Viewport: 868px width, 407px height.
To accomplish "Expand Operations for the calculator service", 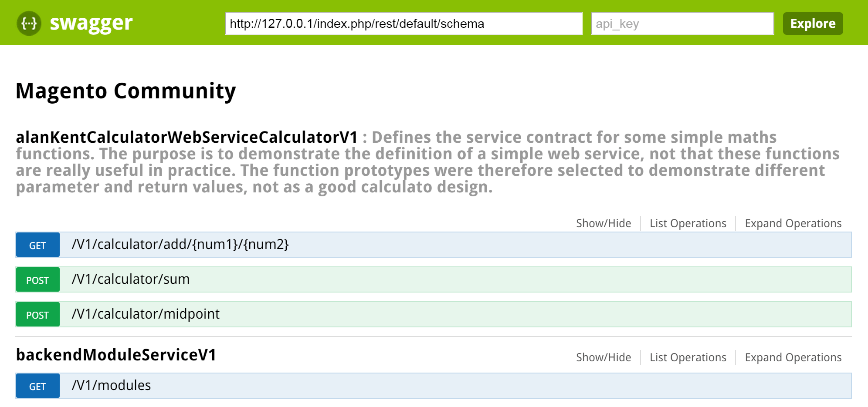I will tap(793, 223).
